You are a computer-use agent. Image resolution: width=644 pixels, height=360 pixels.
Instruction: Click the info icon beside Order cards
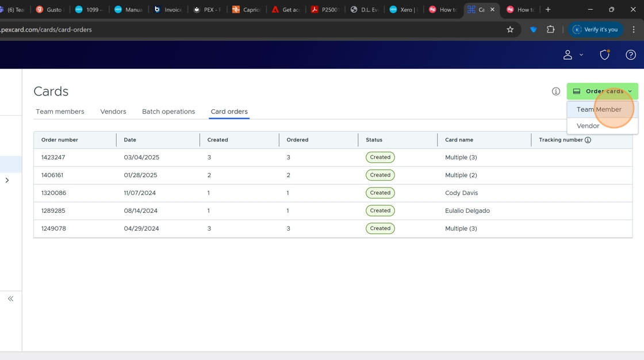click(x=556, y=91)
